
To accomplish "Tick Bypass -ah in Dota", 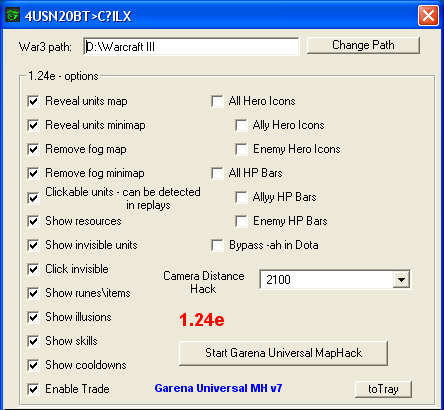I will pyautogui.click(x=217, y=245).
